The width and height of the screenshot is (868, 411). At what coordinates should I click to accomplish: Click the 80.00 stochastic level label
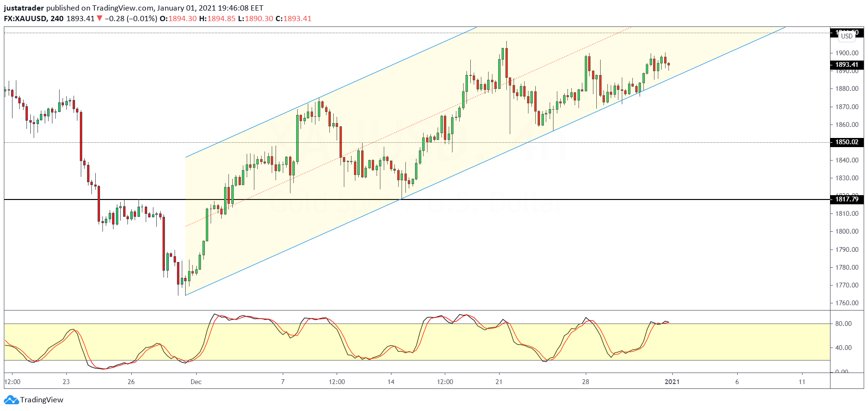(843, 324)
